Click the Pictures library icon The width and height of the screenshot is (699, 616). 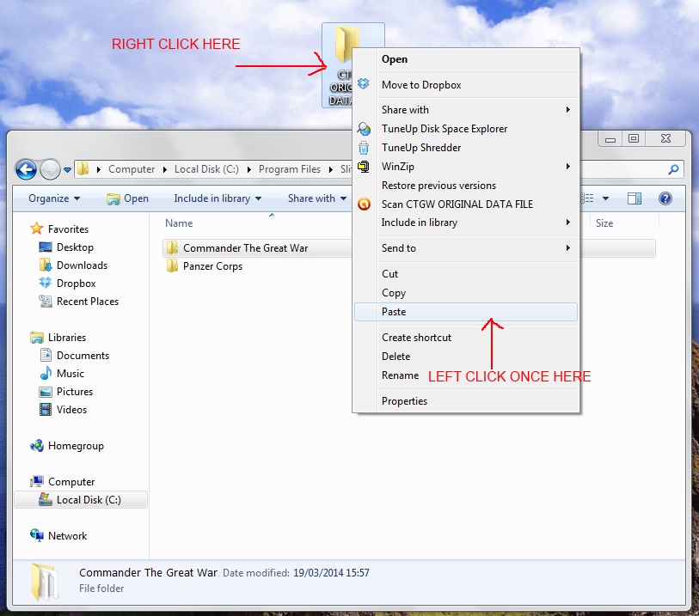click(x=46, y=392)
